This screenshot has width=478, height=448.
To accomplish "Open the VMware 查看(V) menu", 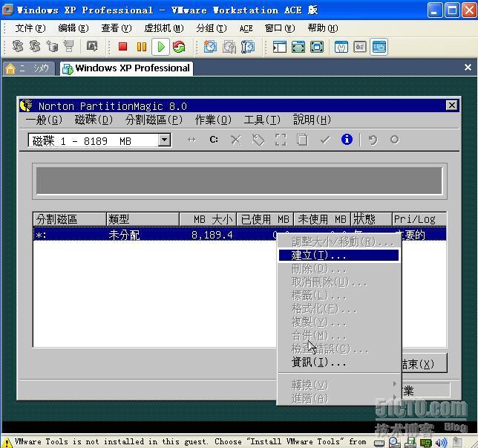I will [117, 28].
